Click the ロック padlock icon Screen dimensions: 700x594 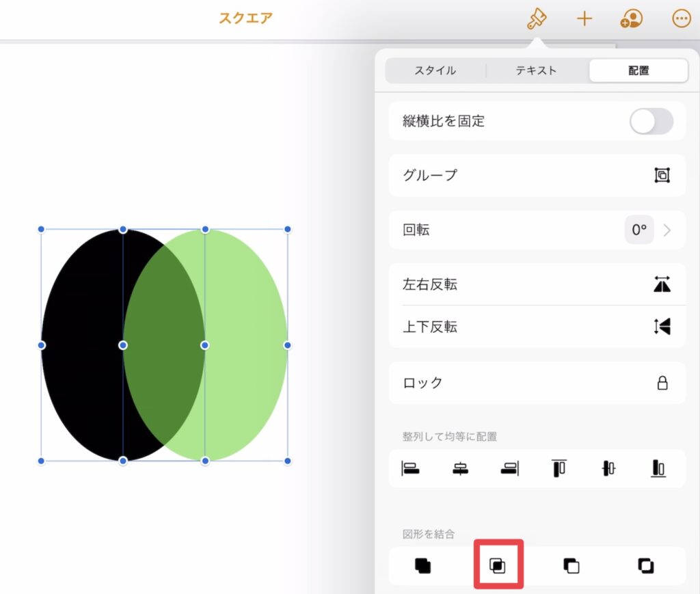[662, 383]
